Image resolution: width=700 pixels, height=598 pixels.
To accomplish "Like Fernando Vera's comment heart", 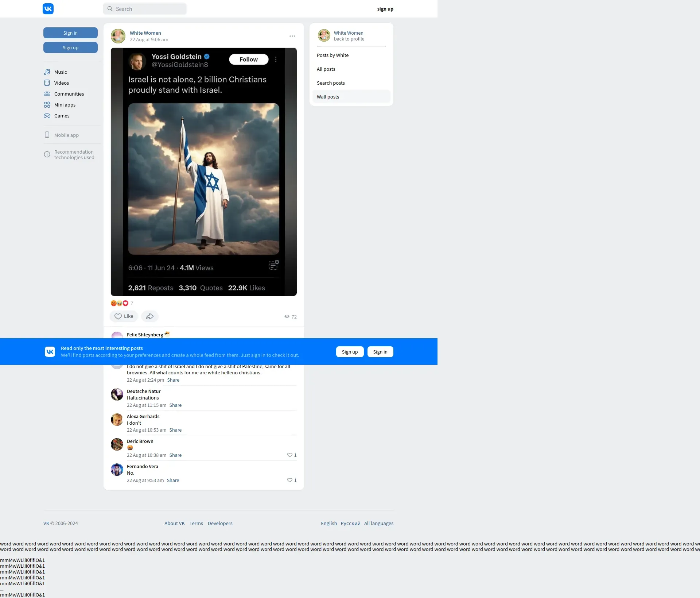I will click(x=290, y=480).
